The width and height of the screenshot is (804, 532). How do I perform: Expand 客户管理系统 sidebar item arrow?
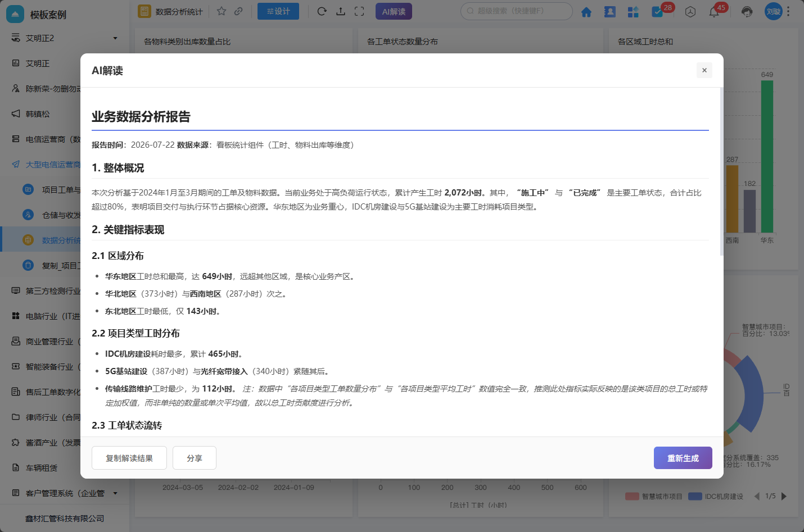pyautogui.click(x=115, y=493)
